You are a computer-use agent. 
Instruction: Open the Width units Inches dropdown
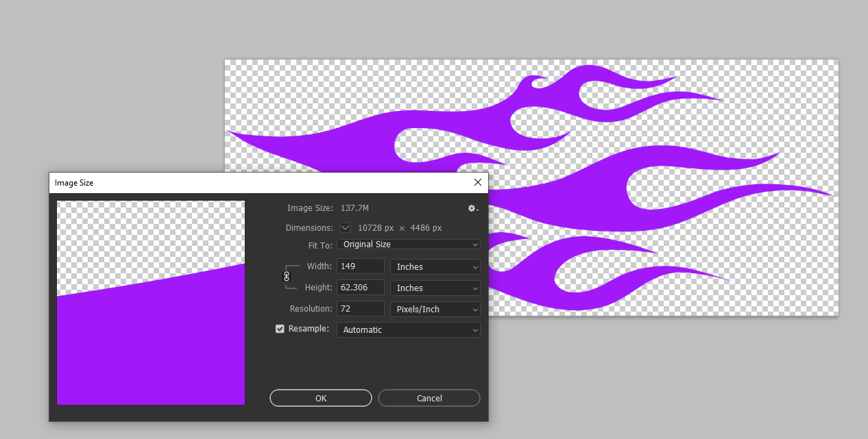tap(435, 267)
